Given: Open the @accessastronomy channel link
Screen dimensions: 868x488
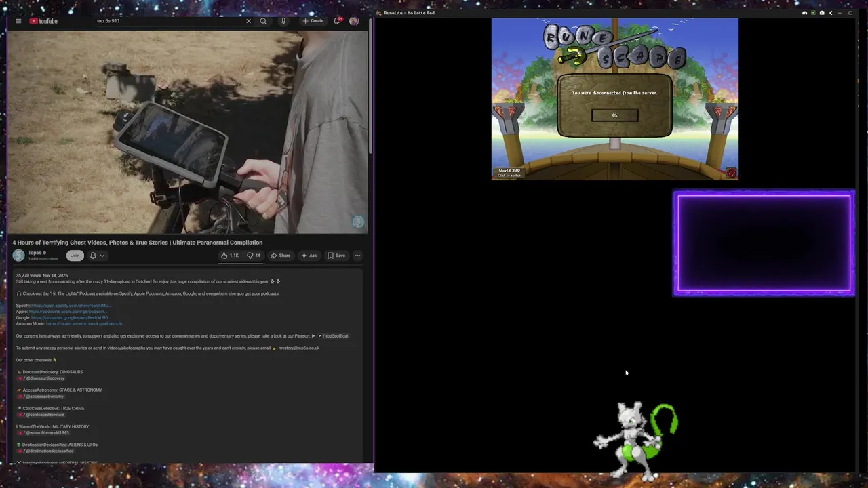Looking at the screenshot, I should [41, 396].
